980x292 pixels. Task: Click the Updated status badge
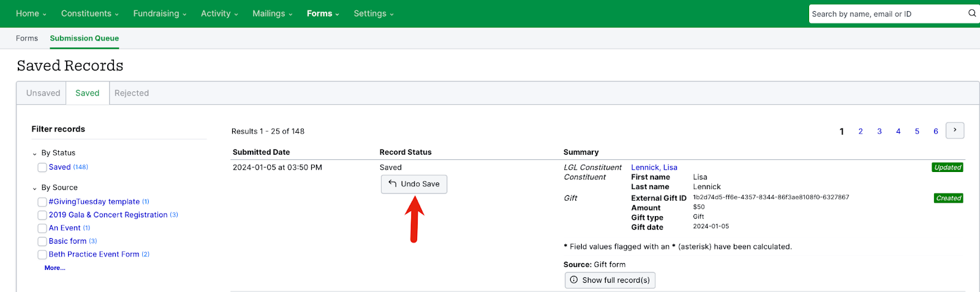(948, 167)
